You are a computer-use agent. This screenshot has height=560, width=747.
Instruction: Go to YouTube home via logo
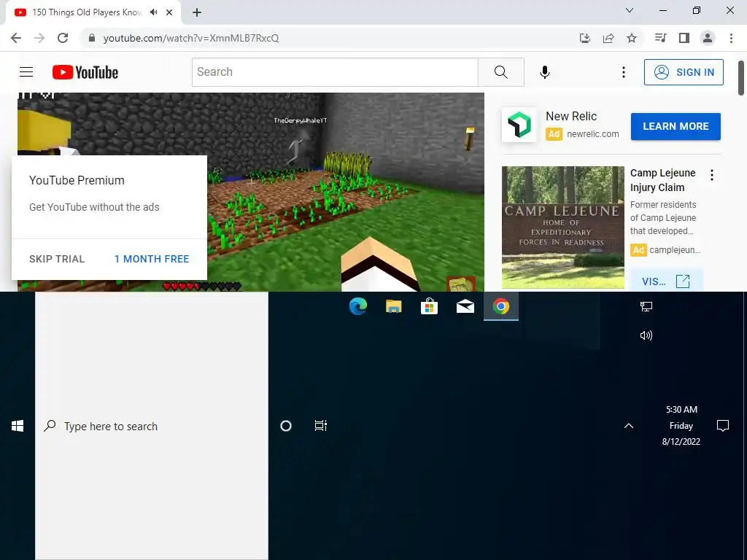click(85, 72)
